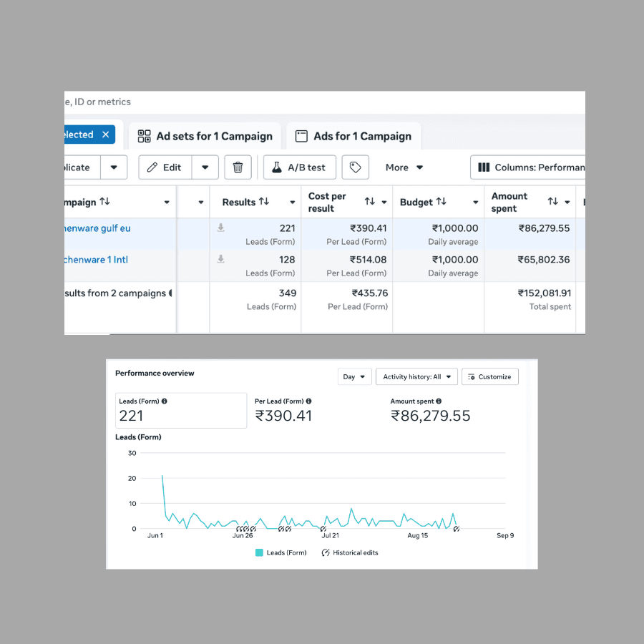Start an A/B test with flask button
Image resolution: width=644 pixels, height=644 pixels.
coord(299,167)
